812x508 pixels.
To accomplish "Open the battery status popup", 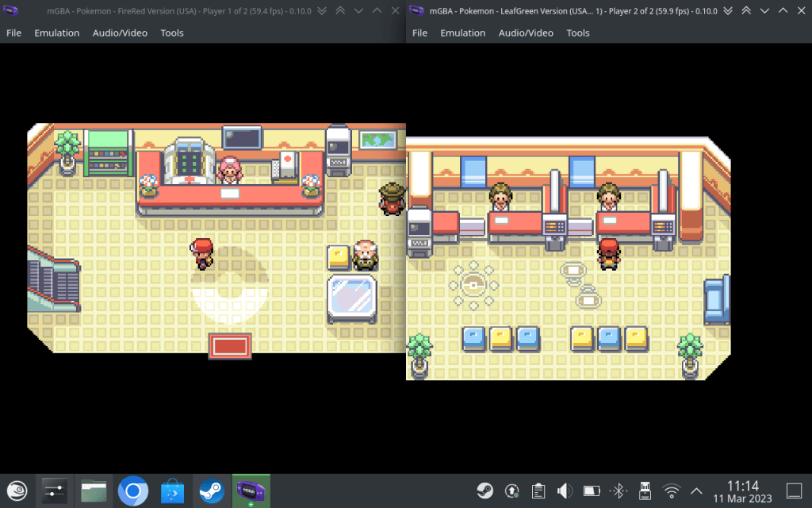I will [591, 491].
